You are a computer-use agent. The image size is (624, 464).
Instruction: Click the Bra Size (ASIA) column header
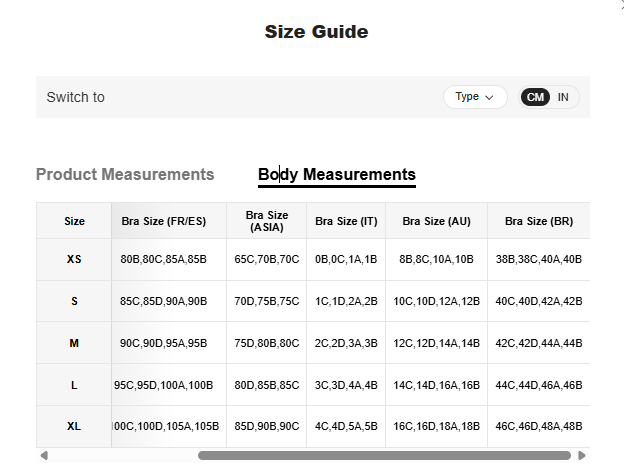267,221
